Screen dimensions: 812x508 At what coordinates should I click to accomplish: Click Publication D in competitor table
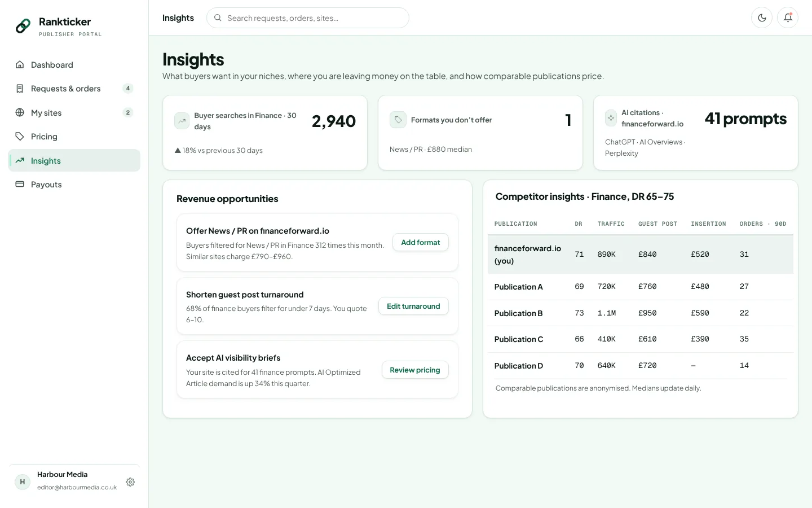click(x=519, y=366)
